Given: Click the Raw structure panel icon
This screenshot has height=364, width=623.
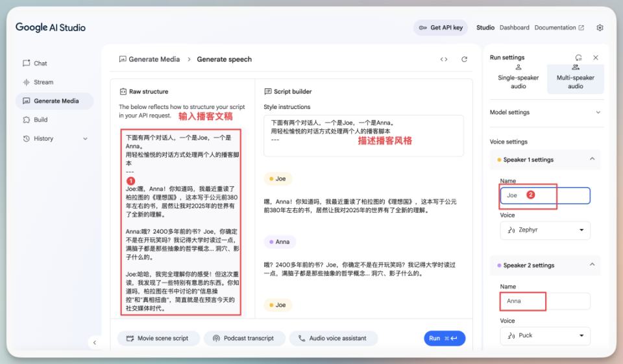Looking at the screenshot, I should (123, 91).
